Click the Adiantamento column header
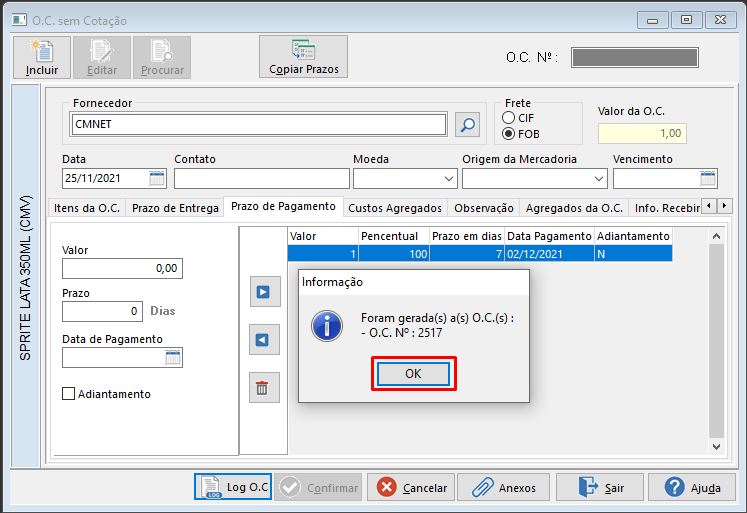The height and width of the screenshot is (513, 747). tap(633, 236)
